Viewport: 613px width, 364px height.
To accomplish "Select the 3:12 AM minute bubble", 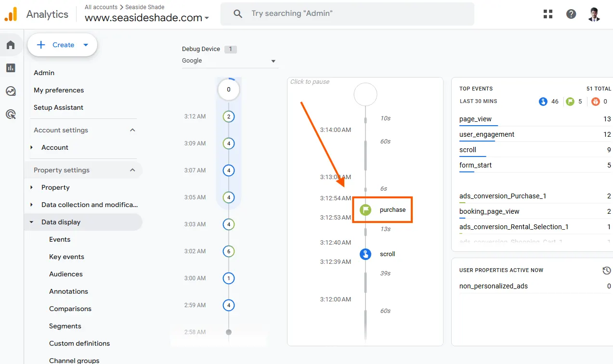I will [229, 116].
